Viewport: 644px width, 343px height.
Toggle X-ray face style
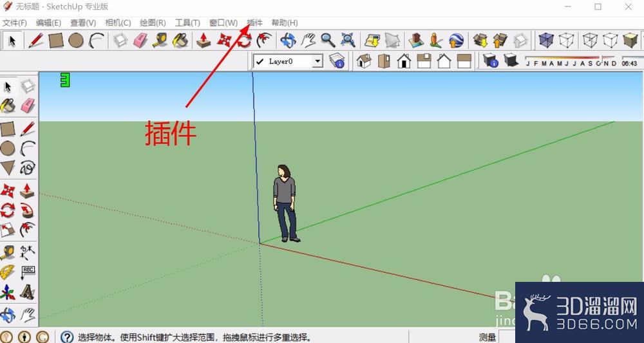pyautogui.click(x=546, y=40)
